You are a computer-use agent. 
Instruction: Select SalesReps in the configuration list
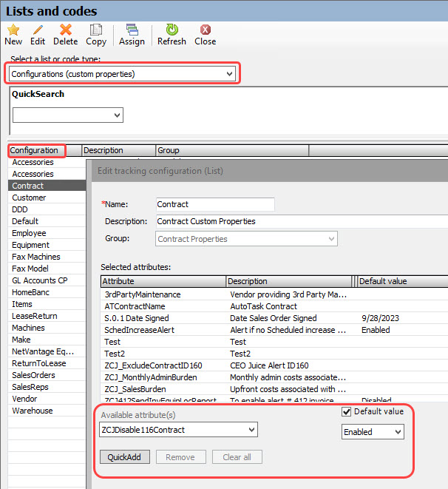coord(47,387)
